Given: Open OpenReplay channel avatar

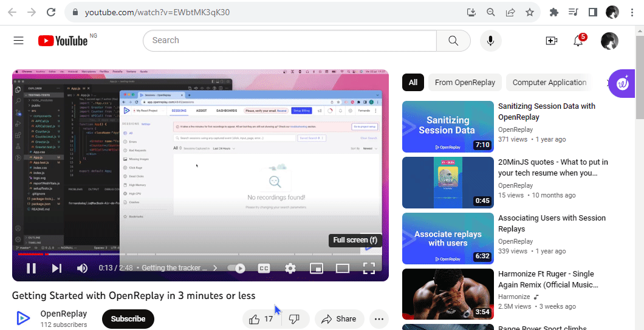Looking at the screenshot, I should point(23,318).
